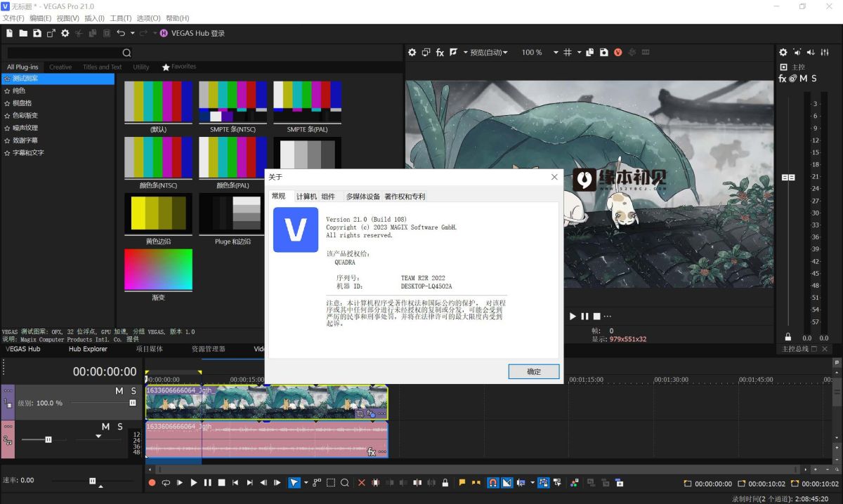Screen dimensions: 843x504
Task: Select the selection marquee tool
Action: (x=331, y=483)
